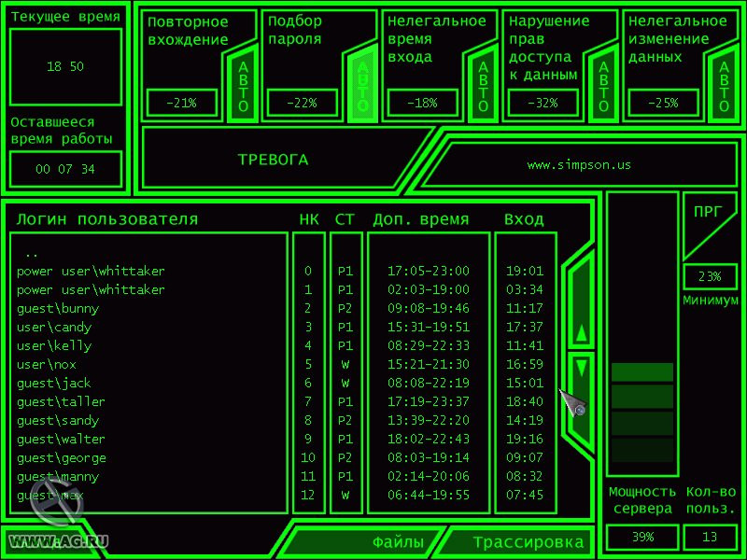Toggle АВТО for Повторное вхождение
The image size is (747, 560).
point(243,86)
